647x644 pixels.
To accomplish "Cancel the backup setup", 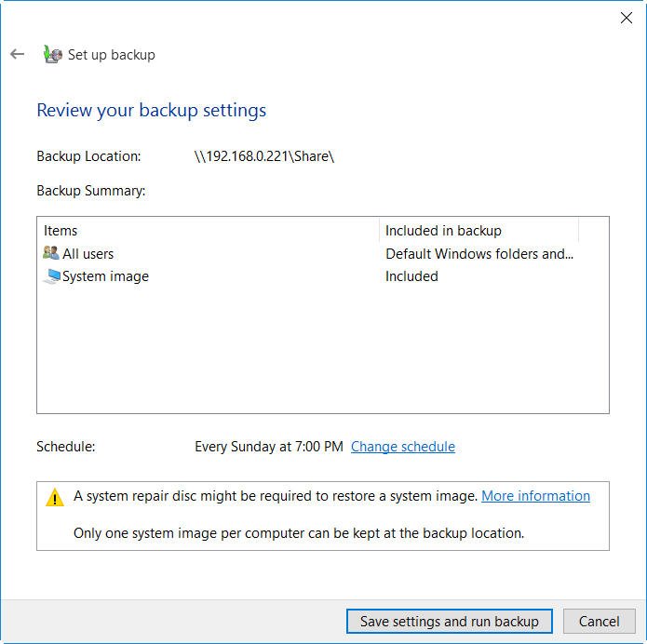I will [600, 622].
